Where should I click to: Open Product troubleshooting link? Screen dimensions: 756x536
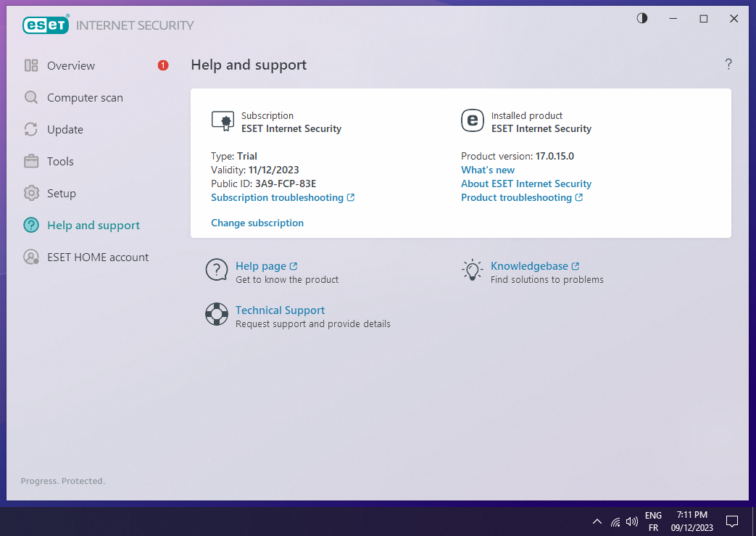[x=522, y=197]
